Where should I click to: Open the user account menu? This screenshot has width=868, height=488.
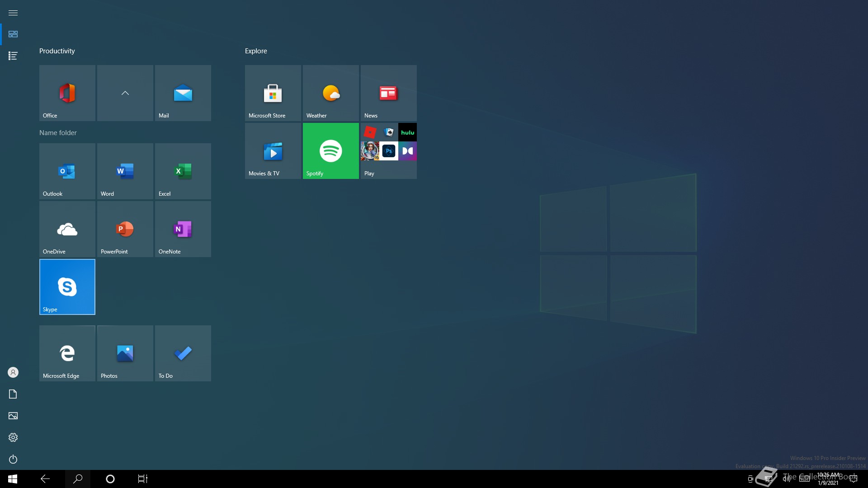coord(13,372)
